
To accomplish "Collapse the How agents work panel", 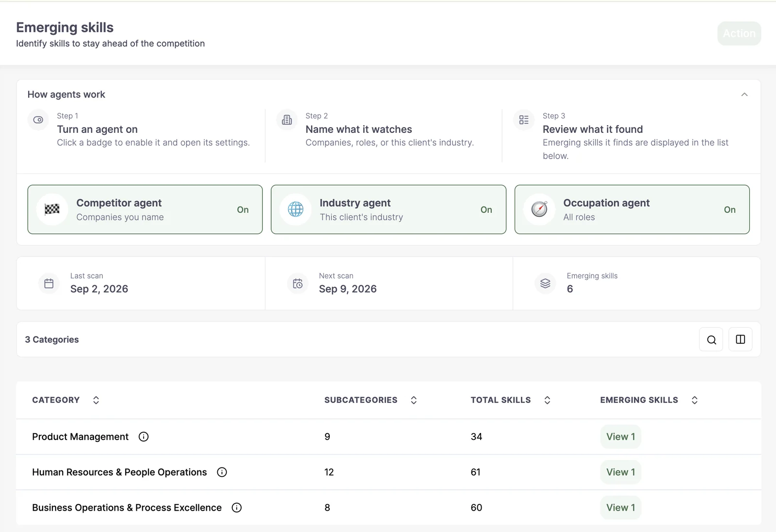I will coord(744,95).
